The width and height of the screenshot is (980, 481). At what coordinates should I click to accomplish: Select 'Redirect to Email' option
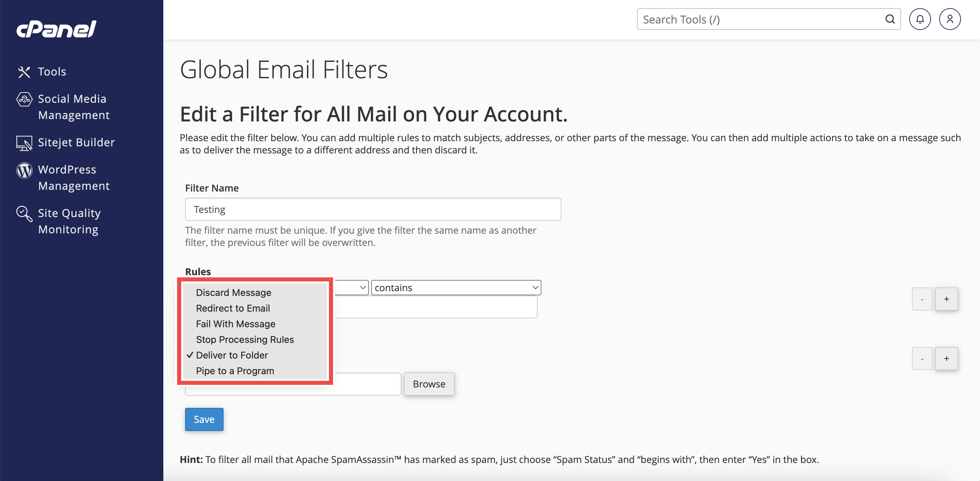(233, 308)
